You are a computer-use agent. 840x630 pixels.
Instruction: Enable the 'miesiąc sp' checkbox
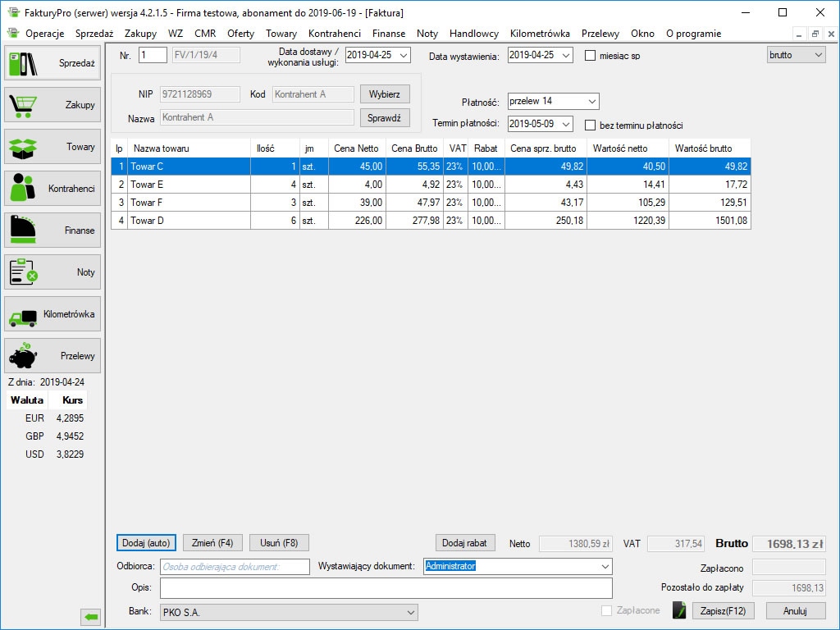tap(590, 56)
